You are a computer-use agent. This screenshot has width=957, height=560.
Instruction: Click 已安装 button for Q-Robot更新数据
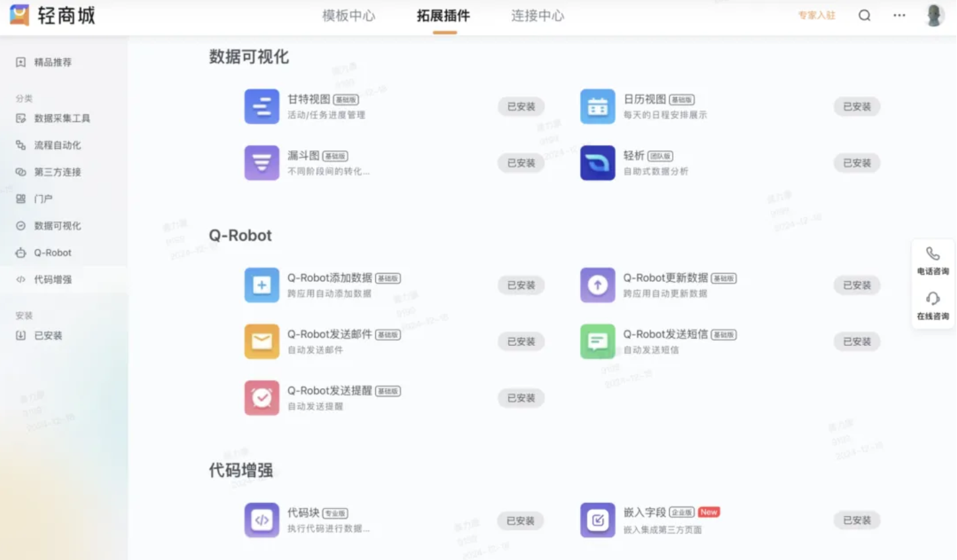[857, 285]
